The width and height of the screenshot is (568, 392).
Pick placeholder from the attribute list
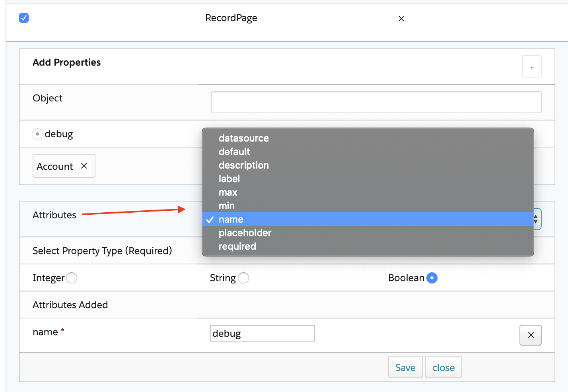tap(245, 233)
